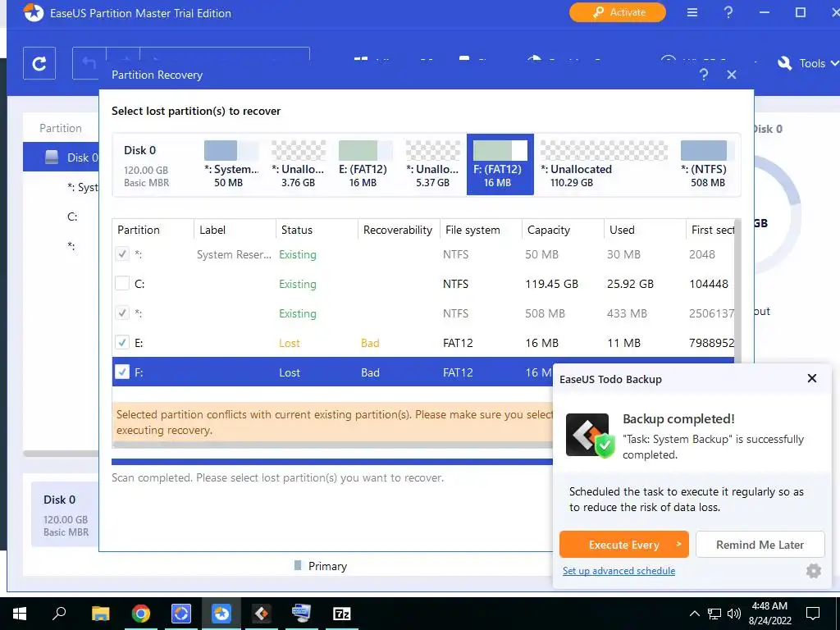The height and width of the screenshot is (630, 840).
Task: Close the Partition Recovery dialog
Action: pyautogui.click(x=731, y=75)
